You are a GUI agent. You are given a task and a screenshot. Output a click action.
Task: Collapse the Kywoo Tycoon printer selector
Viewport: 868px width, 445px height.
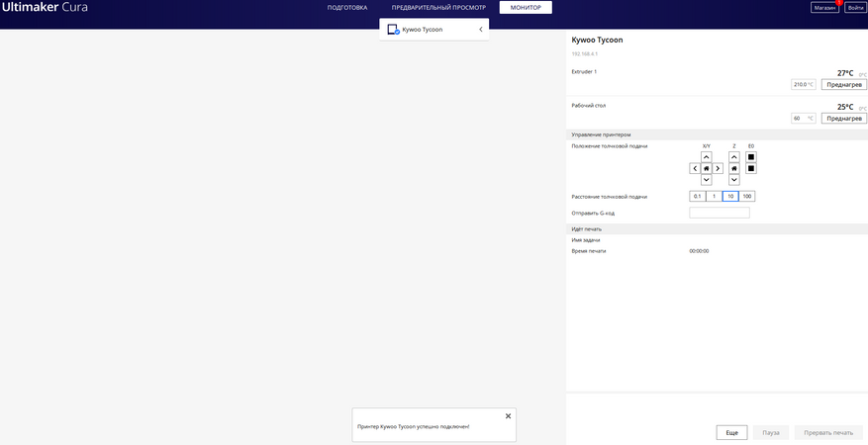pos(480,30)
